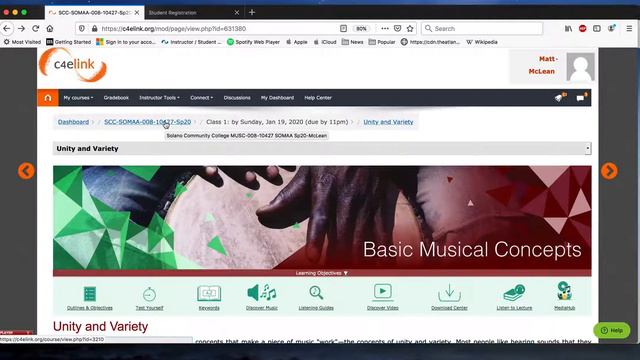
Task: Bookmark this page with star
Action: pyautogui.click(x=410, y=29)
